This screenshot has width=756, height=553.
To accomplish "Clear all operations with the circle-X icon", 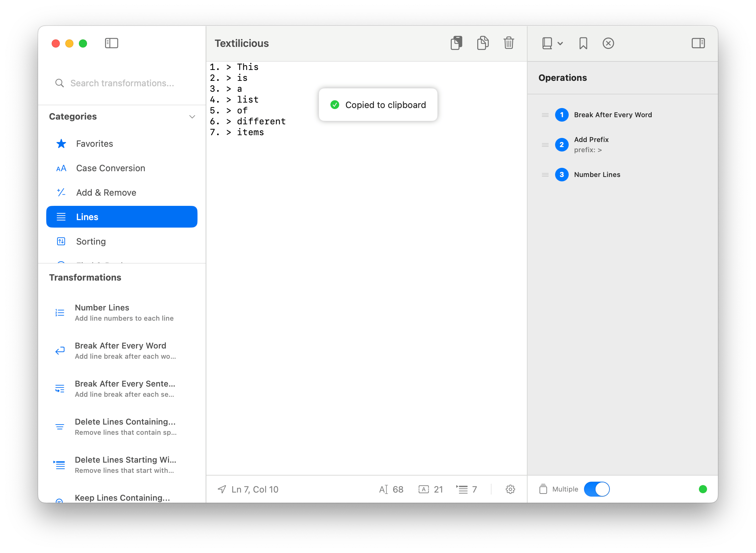I will point(608,43).
